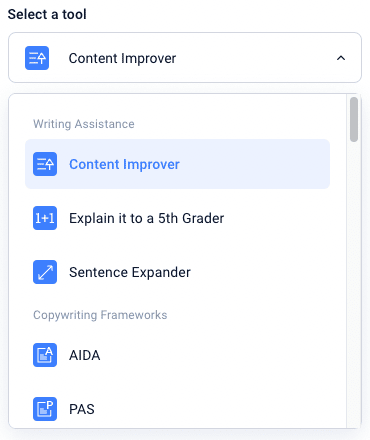Click the PAS framework icon
Screen dimensions: 370x440
tap(45, 409)
